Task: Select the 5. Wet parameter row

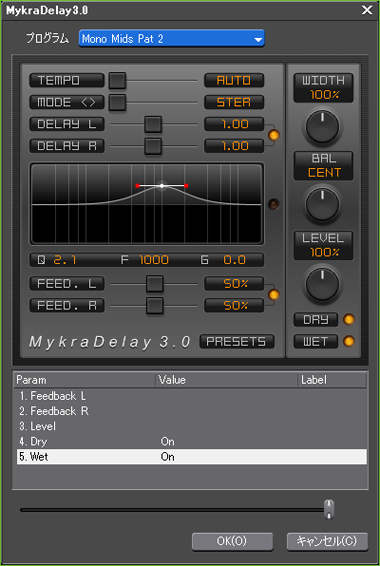Action: 192,457
